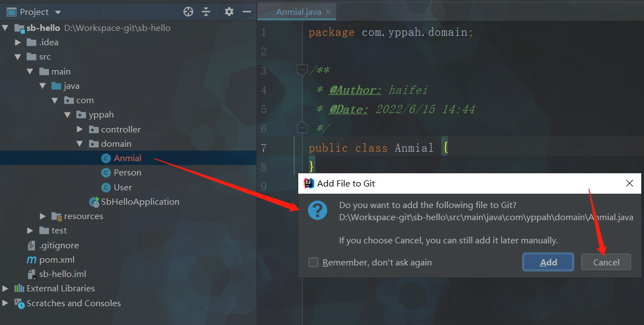Expand the resources folder

43,216
